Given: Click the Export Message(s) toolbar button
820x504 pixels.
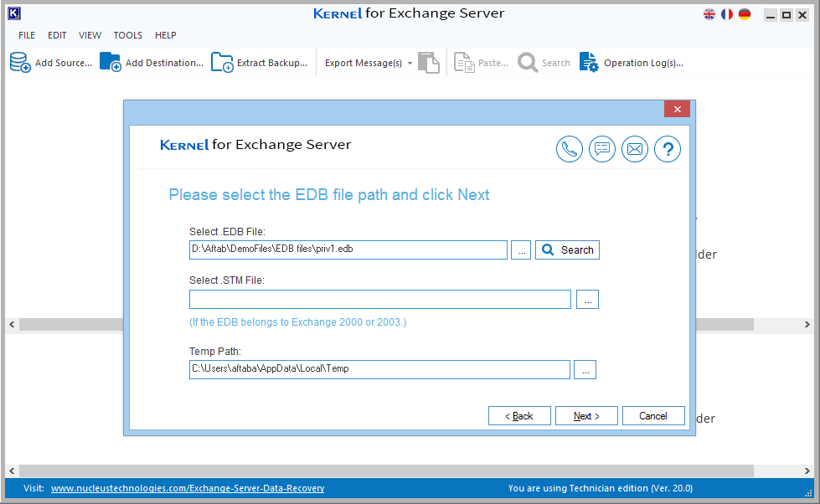Looking at the screenshot, I should (x=364, y=63).
